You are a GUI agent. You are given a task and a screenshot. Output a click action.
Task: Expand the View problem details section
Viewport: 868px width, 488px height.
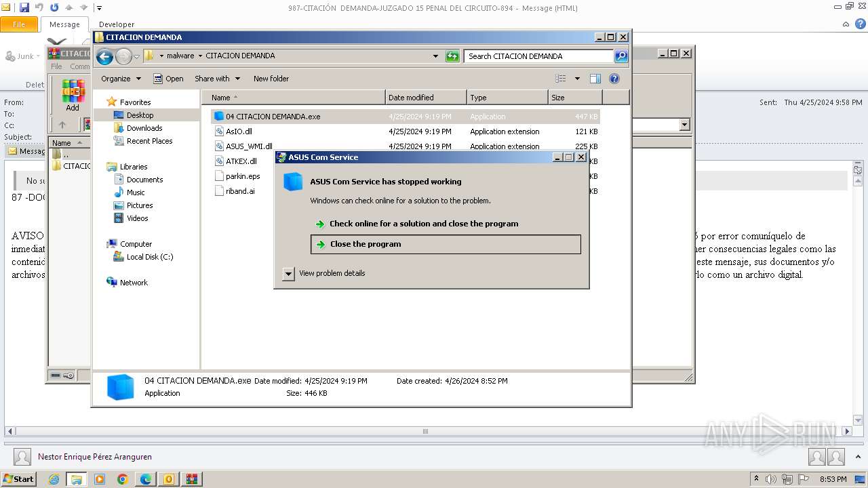pos(288,274)
